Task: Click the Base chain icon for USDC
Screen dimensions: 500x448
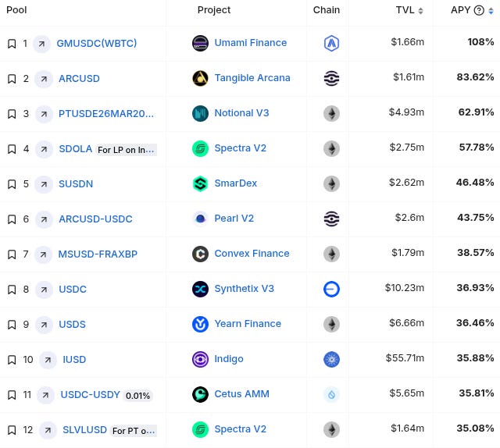Action: [x=331, y=289]
